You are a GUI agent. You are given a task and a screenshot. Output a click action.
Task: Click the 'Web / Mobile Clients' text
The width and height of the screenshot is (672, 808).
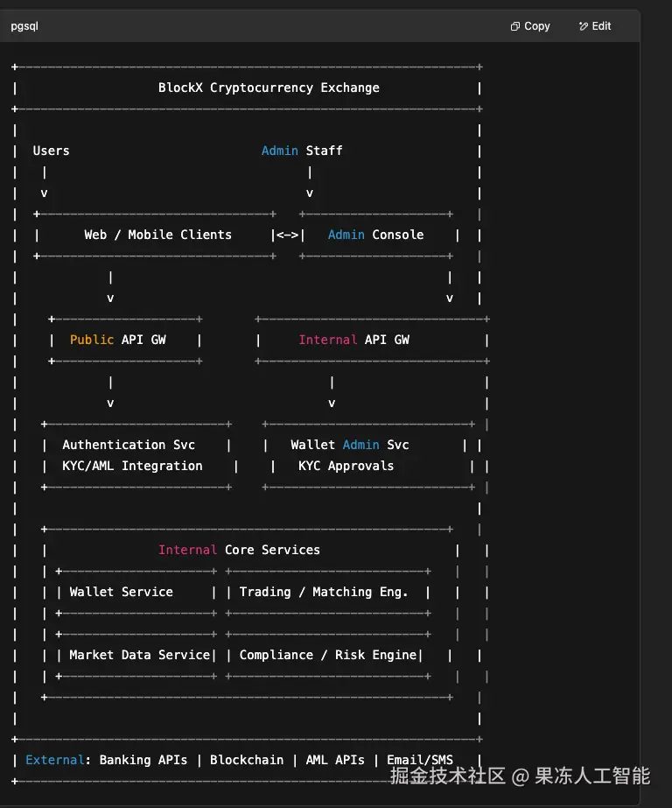(157, 235)
